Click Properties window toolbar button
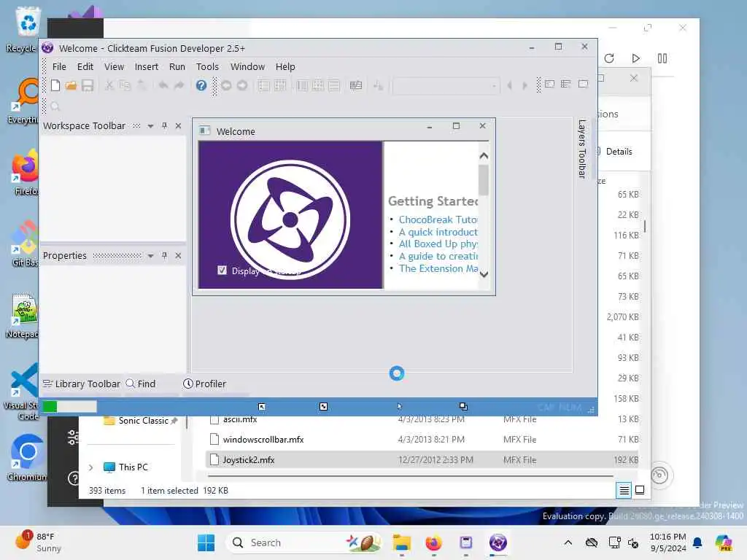The image size is (747, 560). coord(565,85)
